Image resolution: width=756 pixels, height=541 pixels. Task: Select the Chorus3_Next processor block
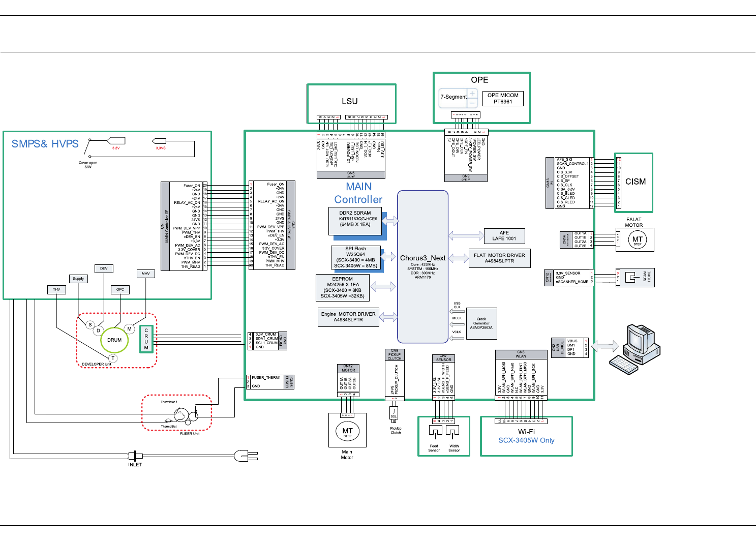pos(423,267)
